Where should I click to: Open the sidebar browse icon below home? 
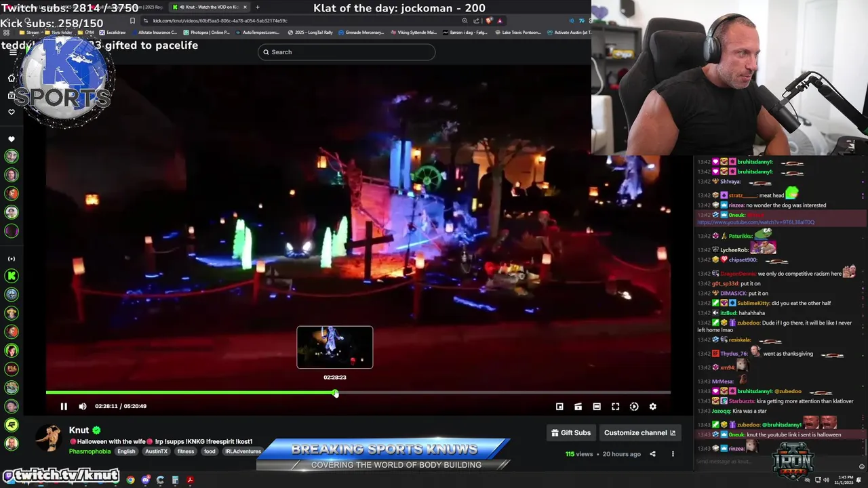pos(12,95)
